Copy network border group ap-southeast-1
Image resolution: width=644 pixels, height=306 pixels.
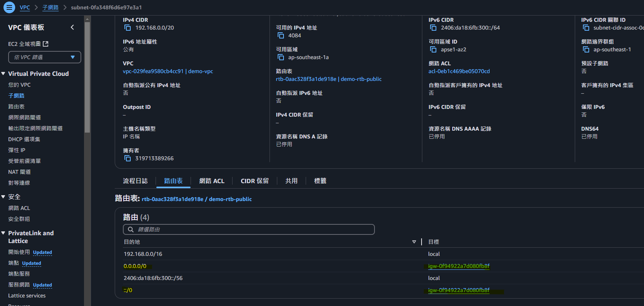click(x=586, y=49)
